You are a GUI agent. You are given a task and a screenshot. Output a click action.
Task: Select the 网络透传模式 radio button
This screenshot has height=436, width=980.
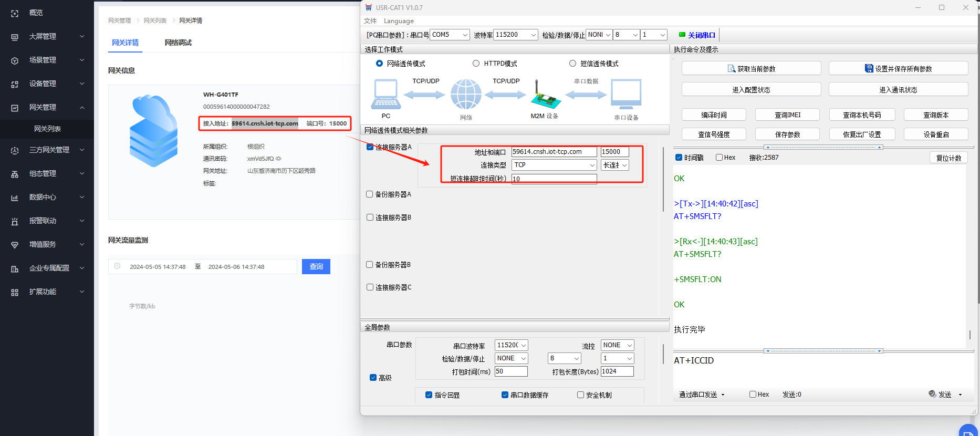pyautogui.click(x=379, y=64)
